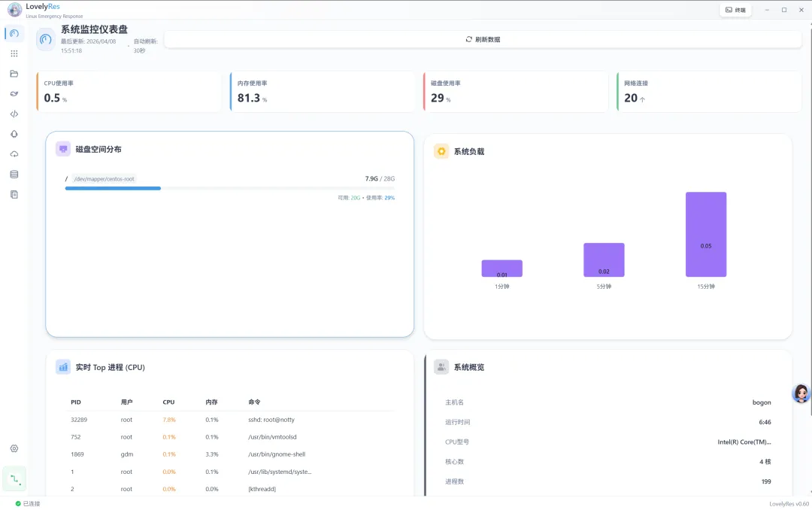
Task: Open the folder file manager icon
Action: pyautogui.click(x=14, y=74)
